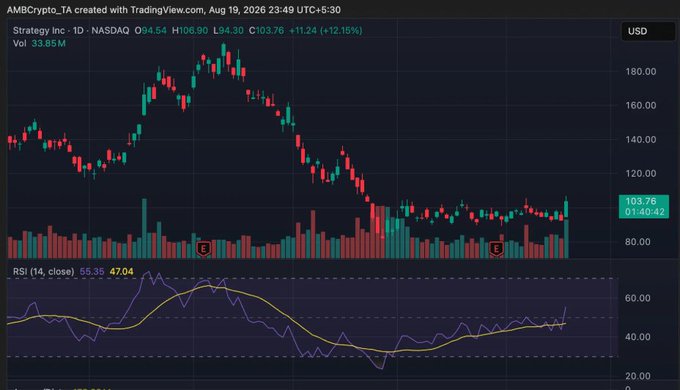Click the 140.00 price axis label

tap(641, 140)
